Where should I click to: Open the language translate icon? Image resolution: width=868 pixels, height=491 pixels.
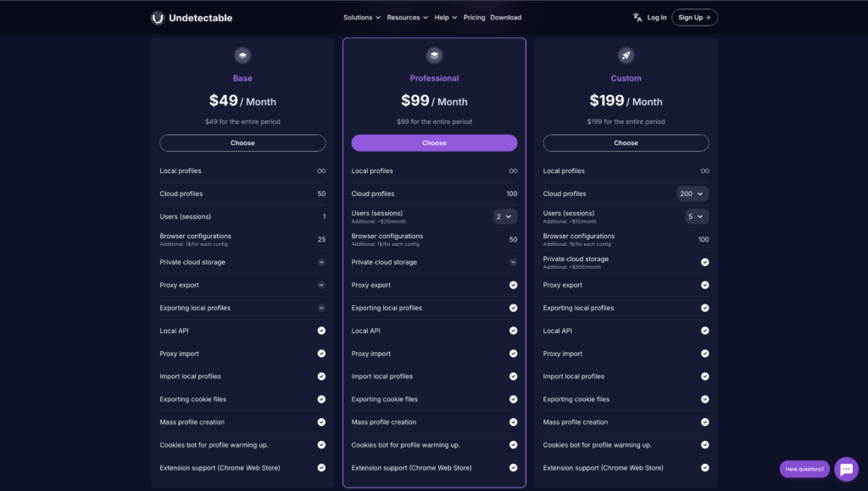coord(637,17)
